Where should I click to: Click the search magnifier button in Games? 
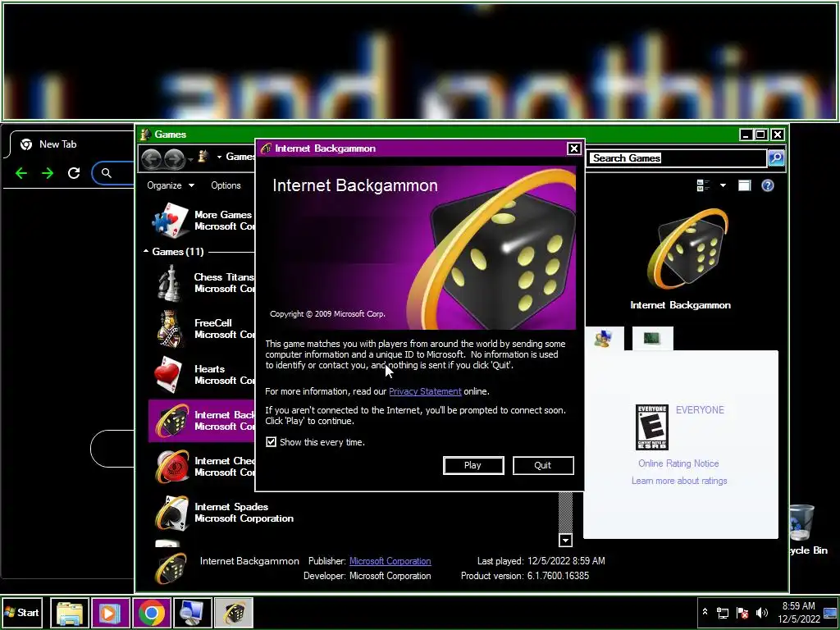tap(776, 158)
